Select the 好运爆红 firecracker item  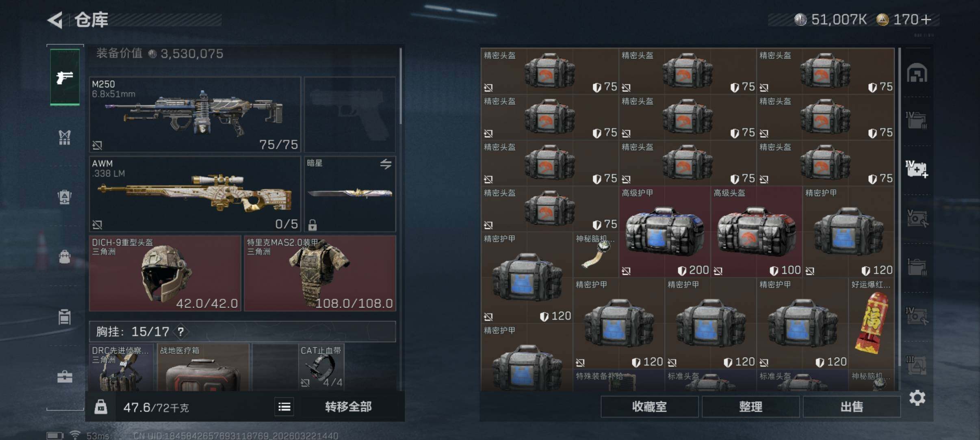pyautogui.click(x=872, y=323)
